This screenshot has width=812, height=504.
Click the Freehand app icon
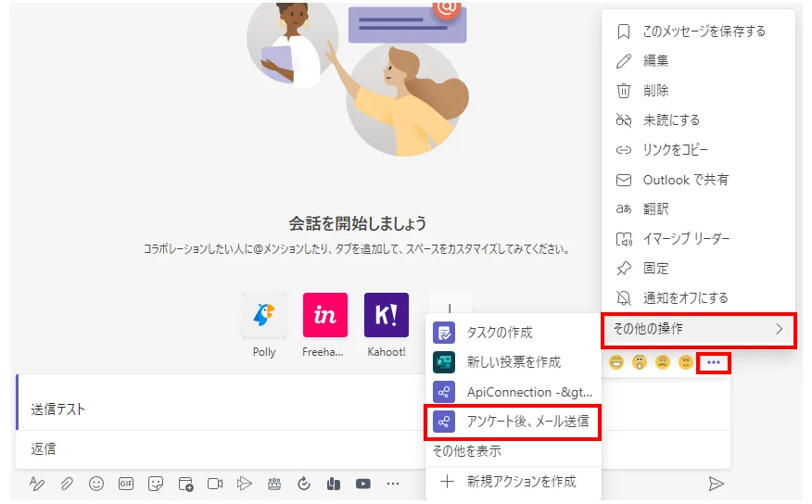coord(325,316)
